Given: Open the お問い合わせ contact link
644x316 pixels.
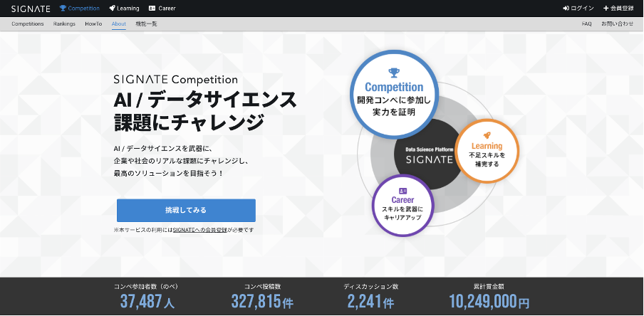Looking at the screenshot, I should pyautogui.click(x=617, y=23).
